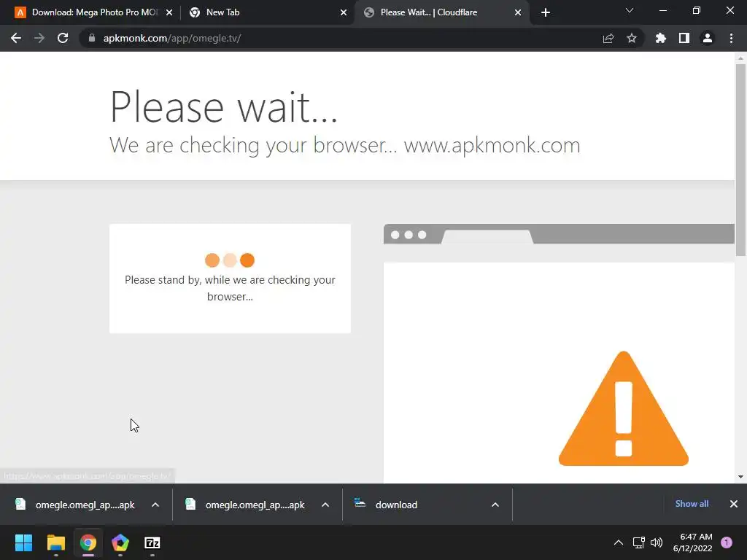The image size is (747, 560).
Task: Go back using the browser back arrow
Action: [x=16, y=38]
